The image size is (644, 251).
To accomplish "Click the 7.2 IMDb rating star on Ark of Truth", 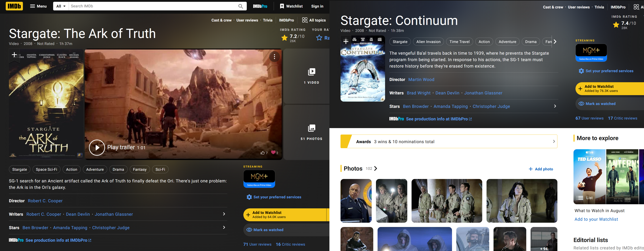I will [x=285, y=38].
